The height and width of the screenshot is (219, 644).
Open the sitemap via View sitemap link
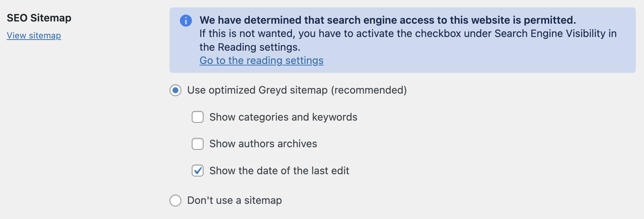tap(34, 36)
